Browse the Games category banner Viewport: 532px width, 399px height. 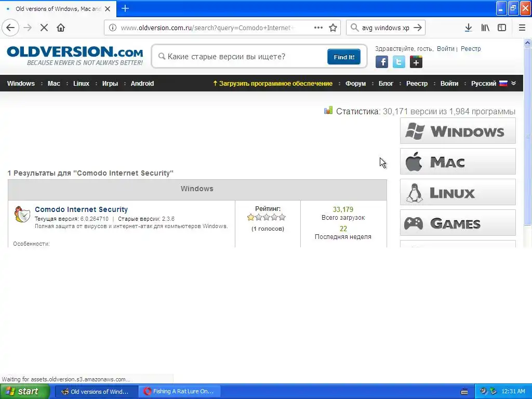coord(458,223)
